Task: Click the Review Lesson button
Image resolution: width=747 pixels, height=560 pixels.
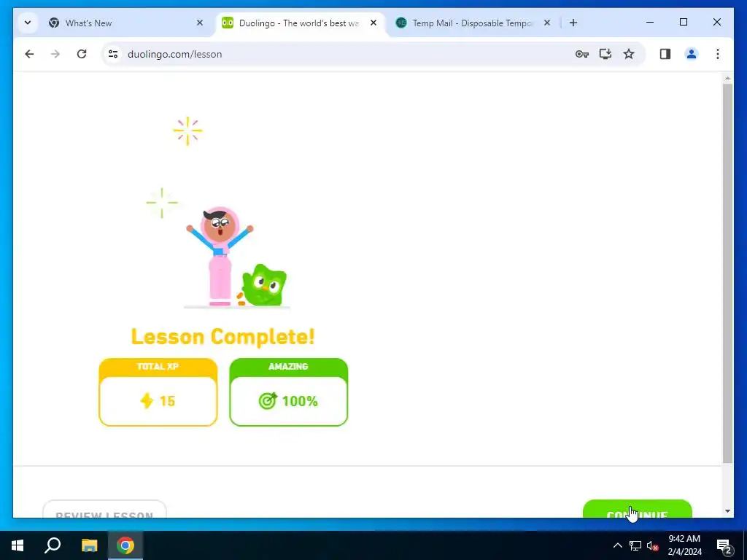Action: pyautogui.click(x=104, y=509)
